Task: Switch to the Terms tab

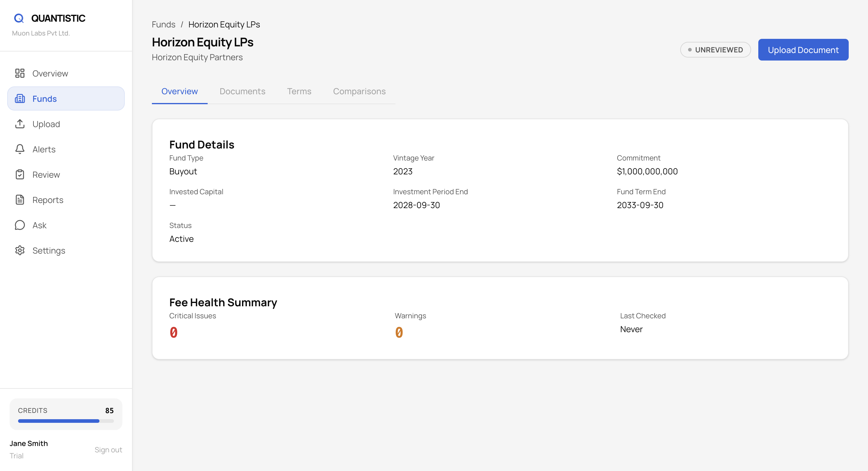Action: [x=299, y=91]
